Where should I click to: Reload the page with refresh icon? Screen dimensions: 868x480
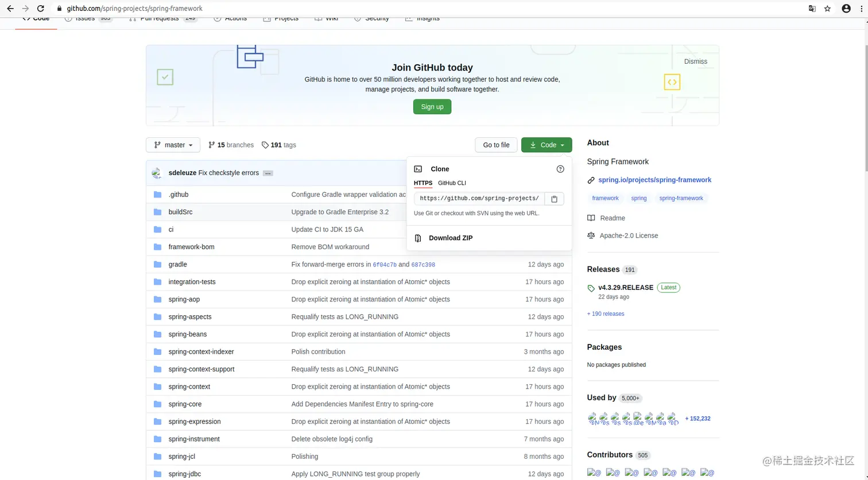40,9
